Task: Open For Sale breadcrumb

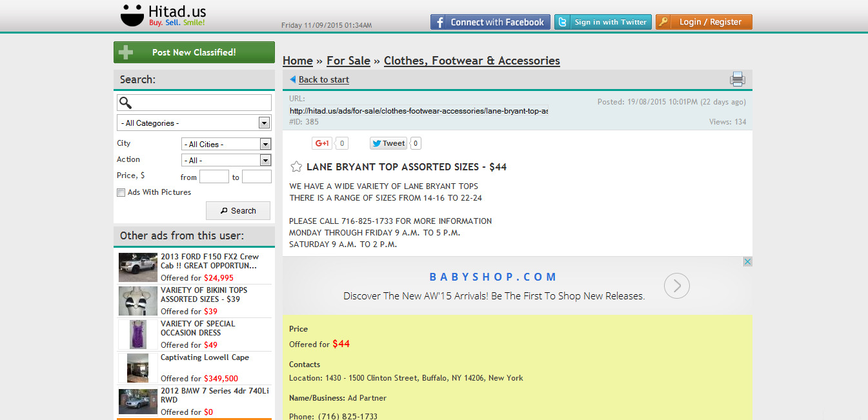Action: click(348, 61)
